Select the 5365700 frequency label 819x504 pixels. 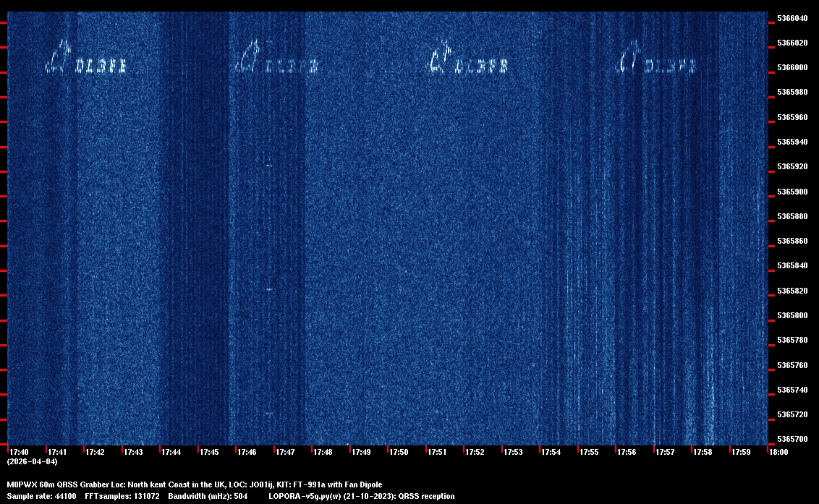pyautogui.click(x=792, y=439)
